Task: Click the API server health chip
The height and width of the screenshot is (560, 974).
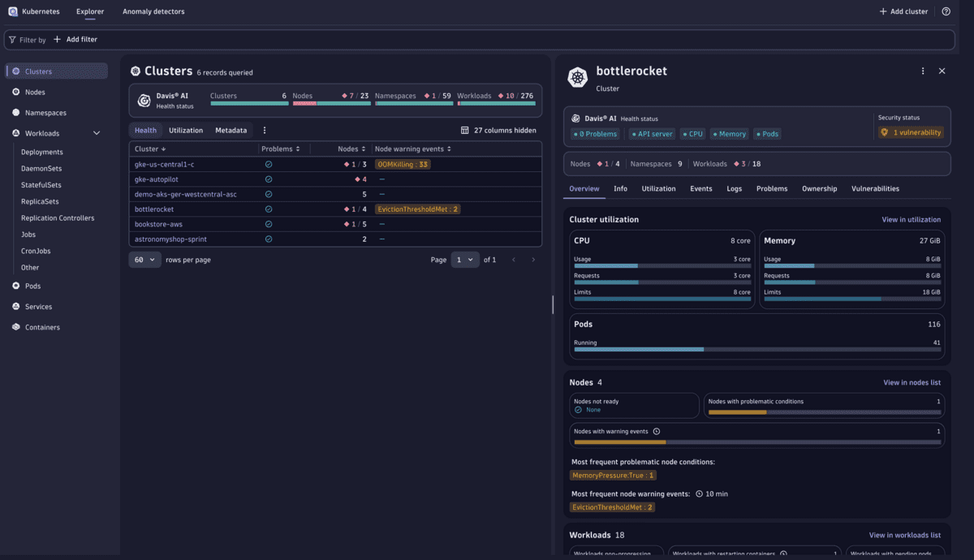Action: pos(652,134)
